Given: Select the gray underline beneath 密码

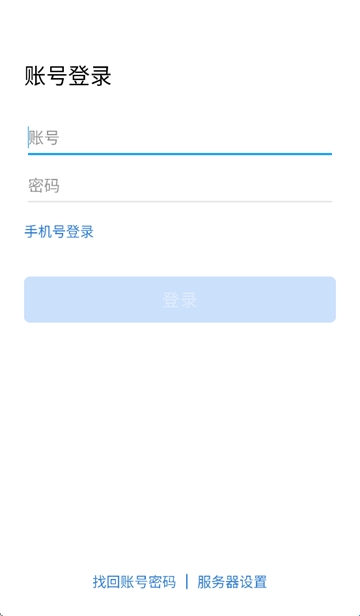Looking at the screenshot, I should click(180, 202).
